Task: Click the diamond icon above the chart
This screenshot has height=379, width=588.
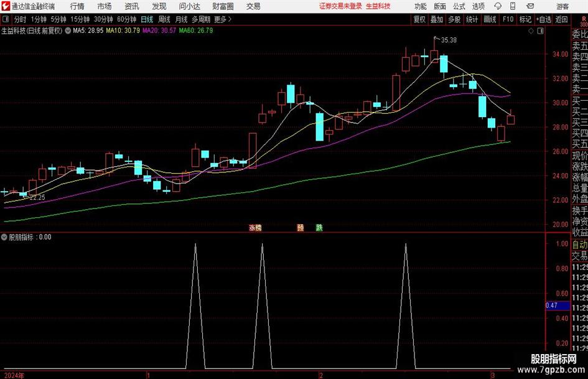Action: [531, 31]
